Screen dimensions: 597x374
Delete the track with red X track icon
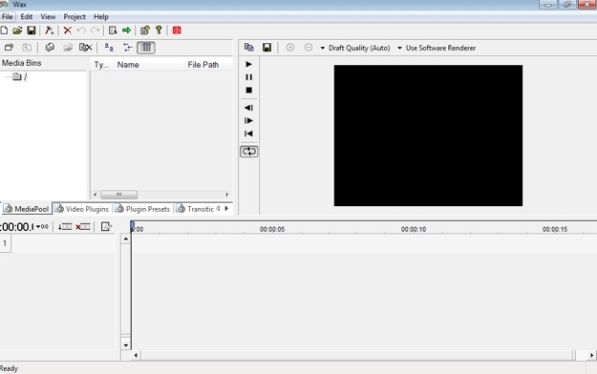pyautogui.click(x=83, y=227)
